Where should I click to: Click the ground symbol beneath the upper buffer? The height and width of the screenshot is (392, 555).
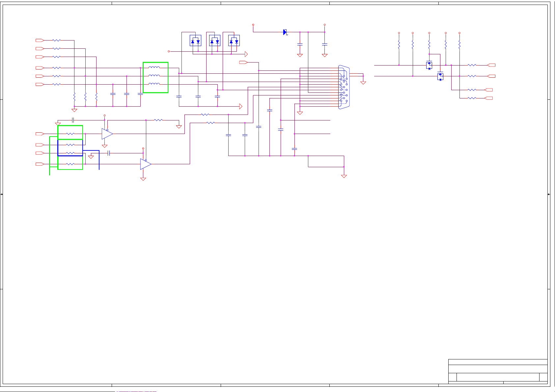click(105, 146)
